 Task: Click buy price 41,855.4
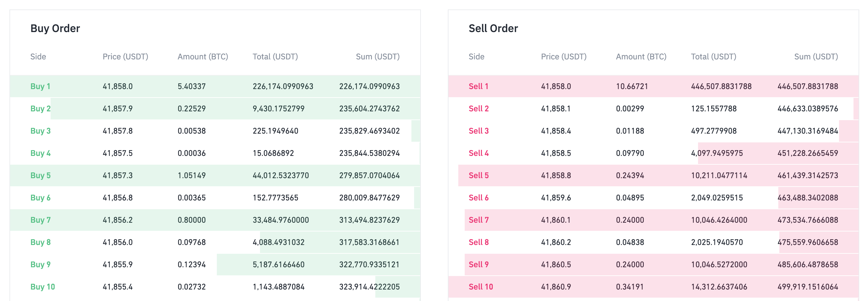pyautogui.click(x=118, y=287)
